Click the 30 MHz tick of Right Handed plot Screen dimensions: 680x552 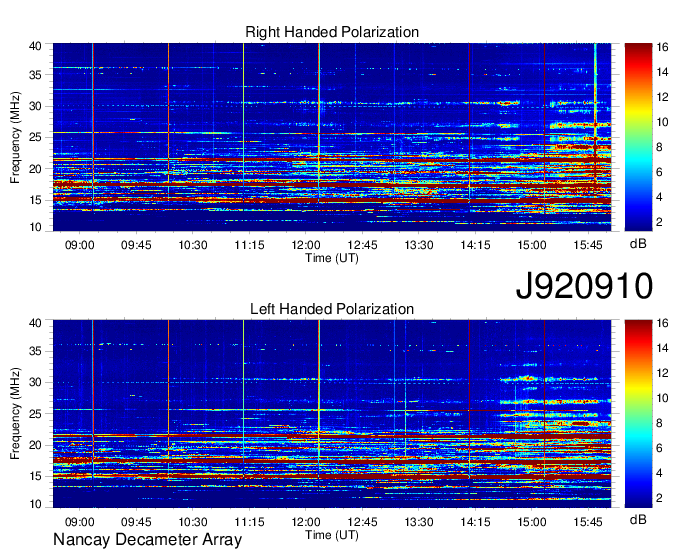36,106
